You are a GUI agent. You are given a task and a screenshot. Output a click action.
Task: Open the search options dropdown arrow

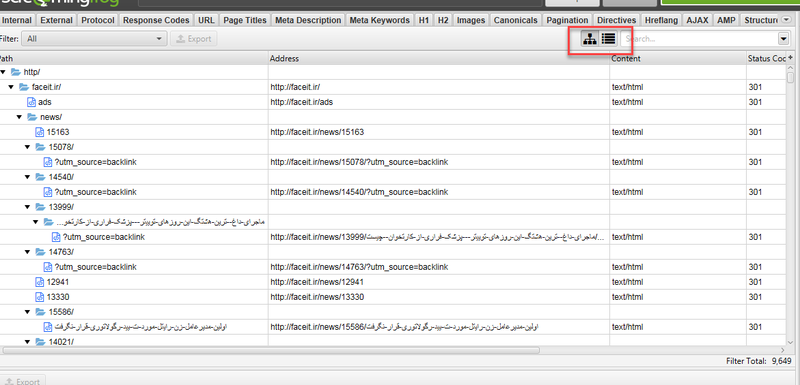click(784, 39)
